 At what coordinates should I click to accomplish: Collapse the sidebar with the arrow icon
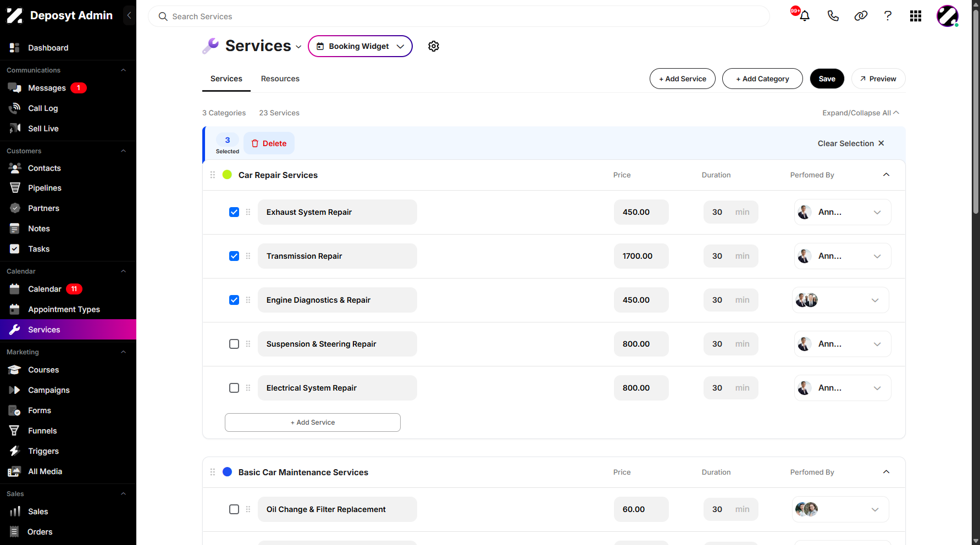click(x=129, y=15)
